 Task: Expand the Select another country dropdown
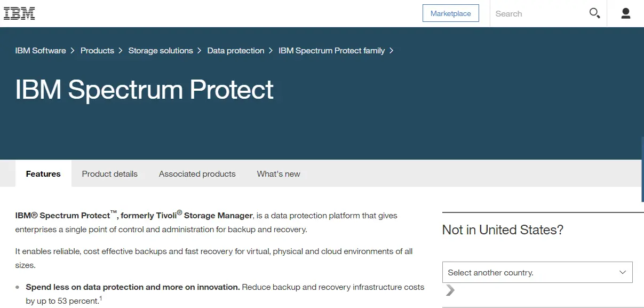pyautogui.click(x=537, y=272)
